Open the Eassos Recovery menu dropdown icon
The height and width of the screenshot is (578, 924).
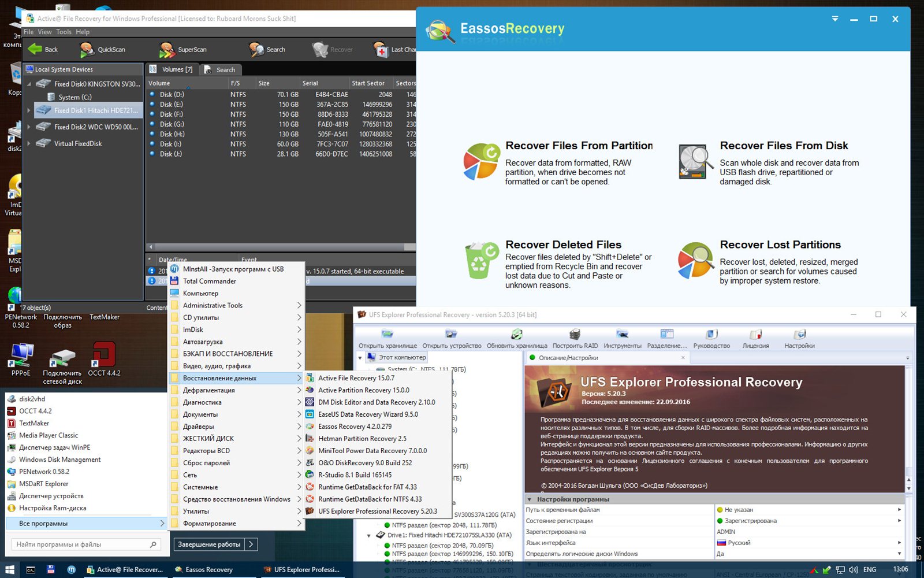tap(835, 19)
